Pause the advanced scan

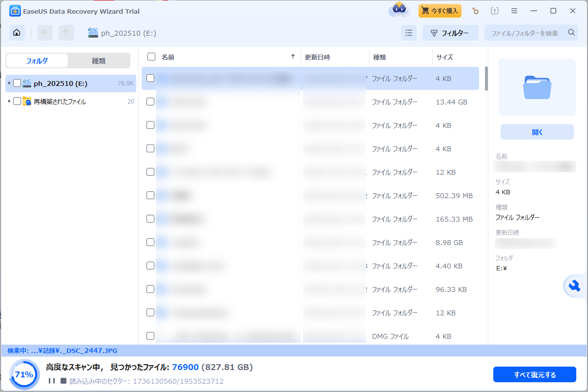click(x=52, y=381)
